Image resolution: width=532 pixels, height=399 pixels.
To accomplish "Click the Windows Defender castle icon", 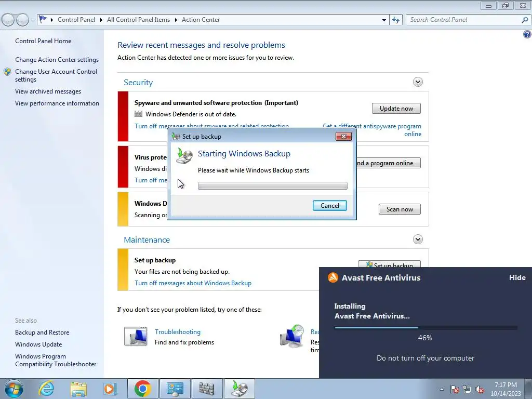I will pyautogui.click(x=138, y=114).
